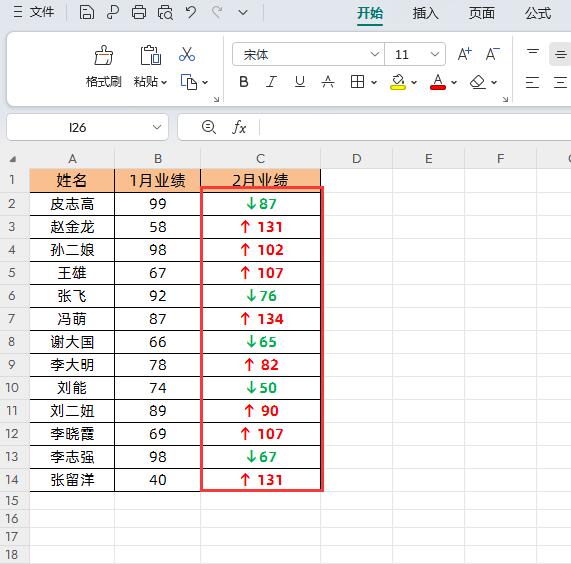This screenshot has height=564, width=571.
Task: Click the Print icon
Action: click(x=139, y=12)
